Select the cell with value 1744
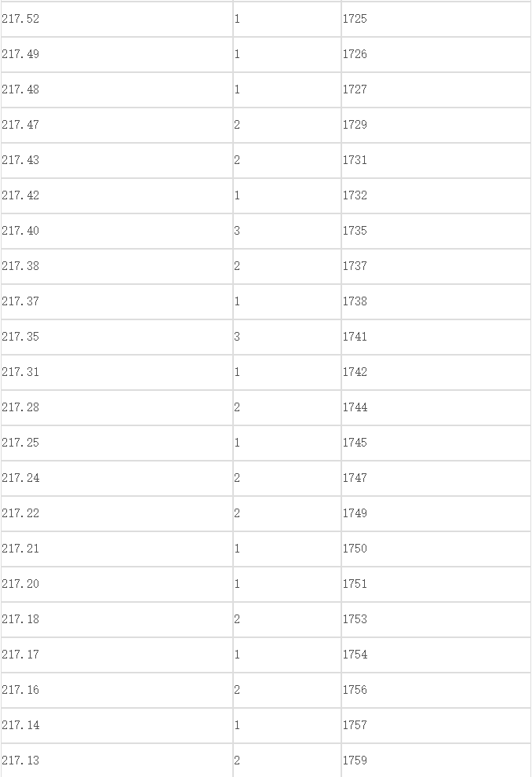The image size is (532, 777). click(436, 408)
